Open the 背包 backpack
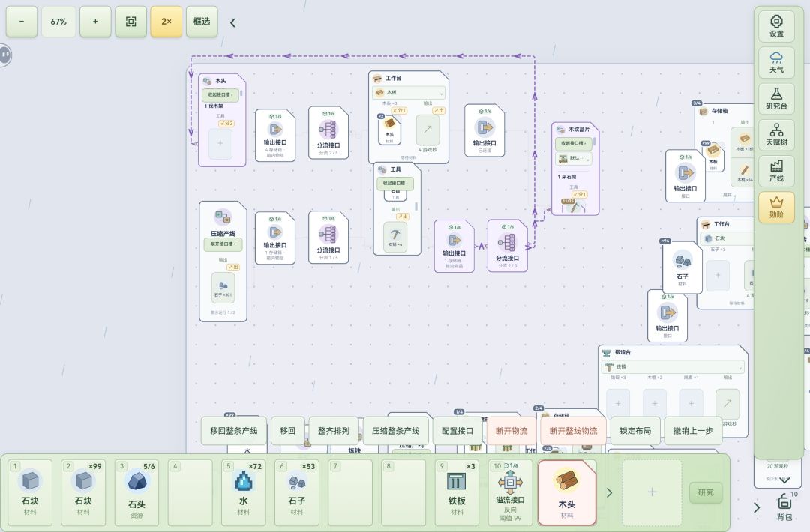The width and height of the screenshot is (810, 532). point(784,506)
